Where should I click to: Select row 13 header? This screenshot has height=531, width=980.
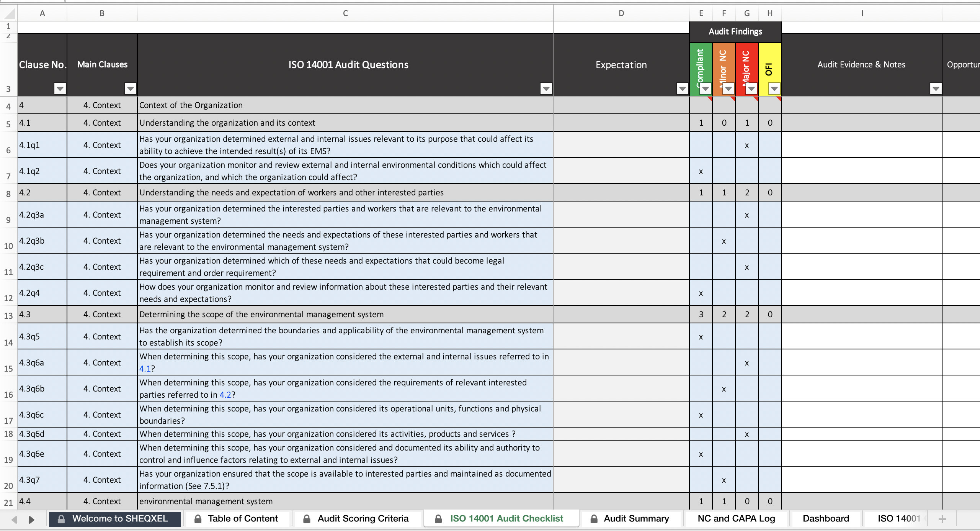pos(8,314)
